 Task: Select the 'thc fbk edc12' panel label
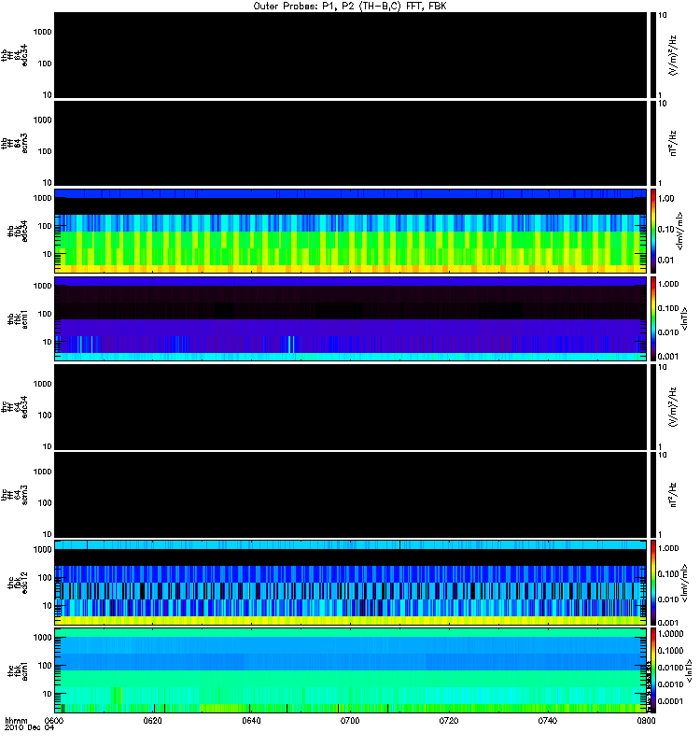[x=18, y=583]
